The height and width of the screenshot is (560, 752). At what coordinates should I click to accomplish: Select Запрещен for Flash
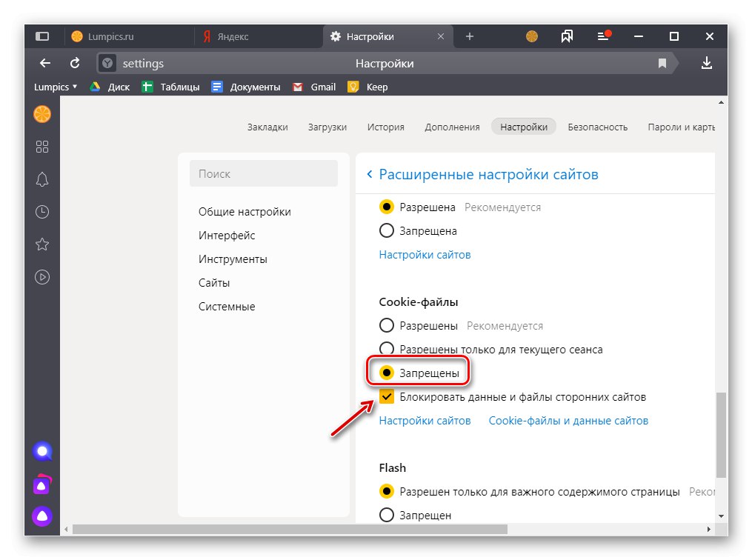(x=386, y=515)
